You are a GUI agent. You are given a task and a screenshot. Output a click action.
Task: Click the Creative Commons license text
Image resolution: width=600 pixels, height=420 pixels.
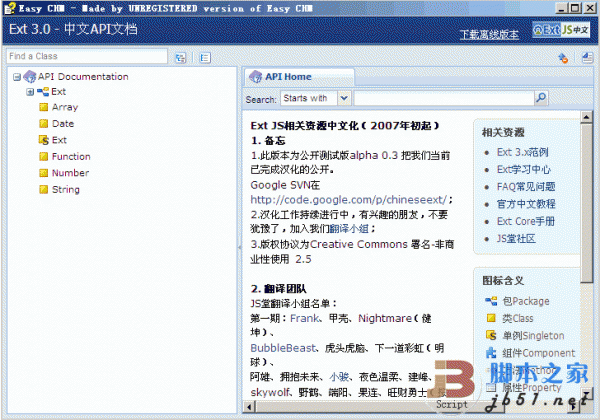click(359, 244)
